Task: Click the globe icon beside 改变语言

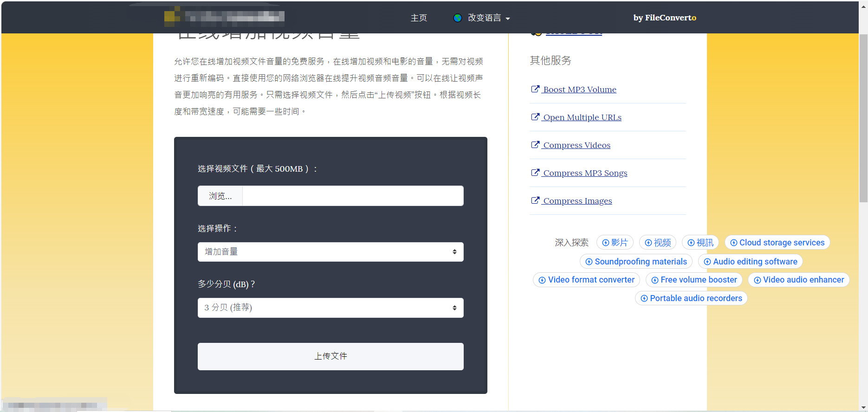Action: point(458,18)
